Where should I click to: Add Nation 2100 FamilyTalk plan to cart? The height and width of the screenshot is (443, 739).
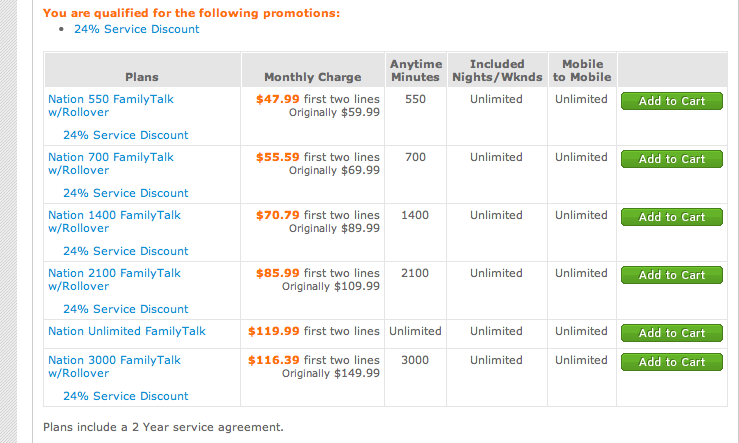tap(671, 275)
